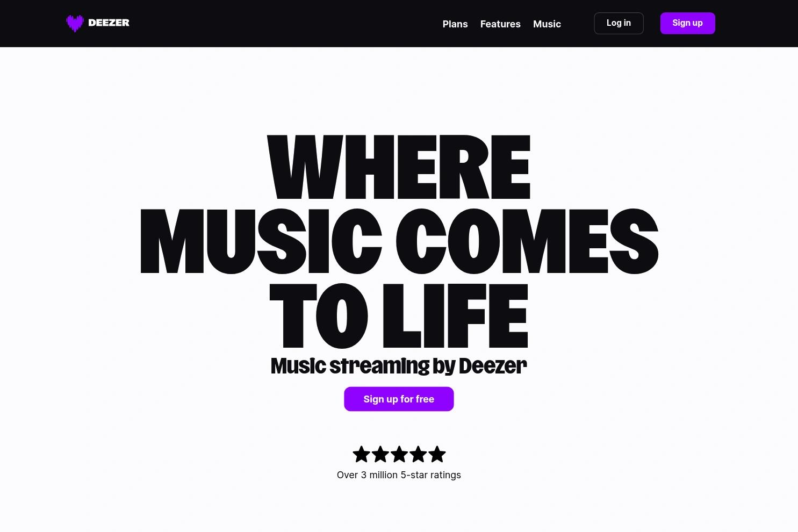
Task: Open the Plans menu item
Action: pyautogui.click(x=455, y=24)
